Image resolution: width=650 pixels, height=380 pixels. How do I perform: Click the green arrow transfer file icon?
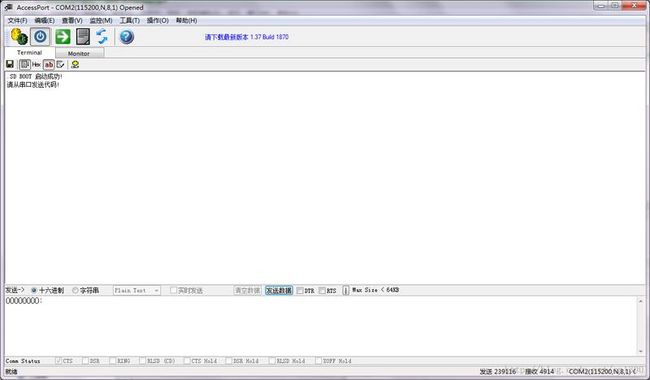pyautogui.click(x=63, y=37)
